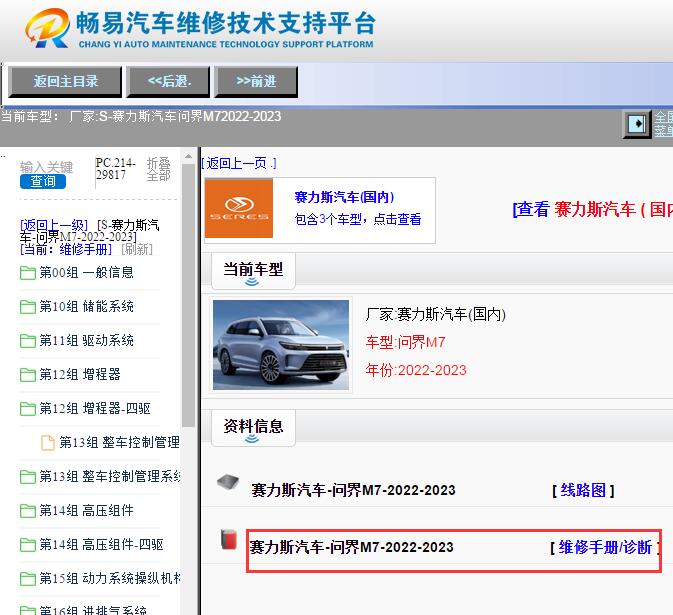673x615 pixels.
Task: Click the 年份:2022-2023 text
Action: pos(416,370)
